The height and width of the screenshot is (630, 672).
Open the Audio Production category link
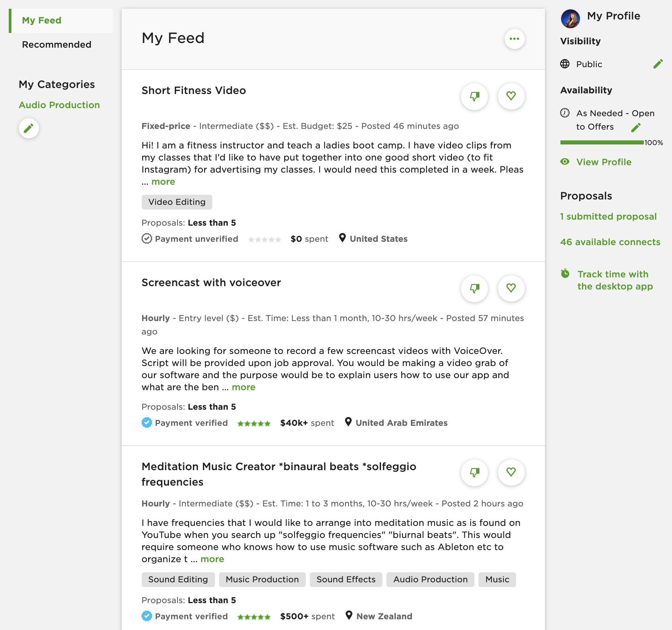(x=59, y=105)
